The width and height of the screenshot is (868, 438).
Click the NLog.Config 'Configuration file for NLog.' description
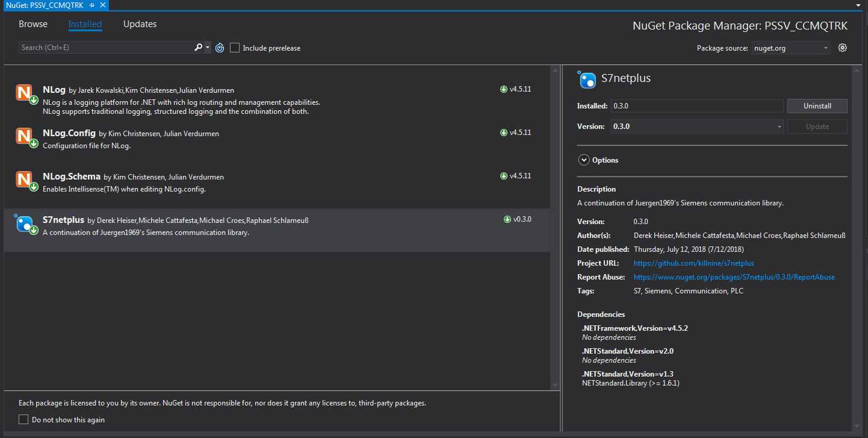coord(87,146)
